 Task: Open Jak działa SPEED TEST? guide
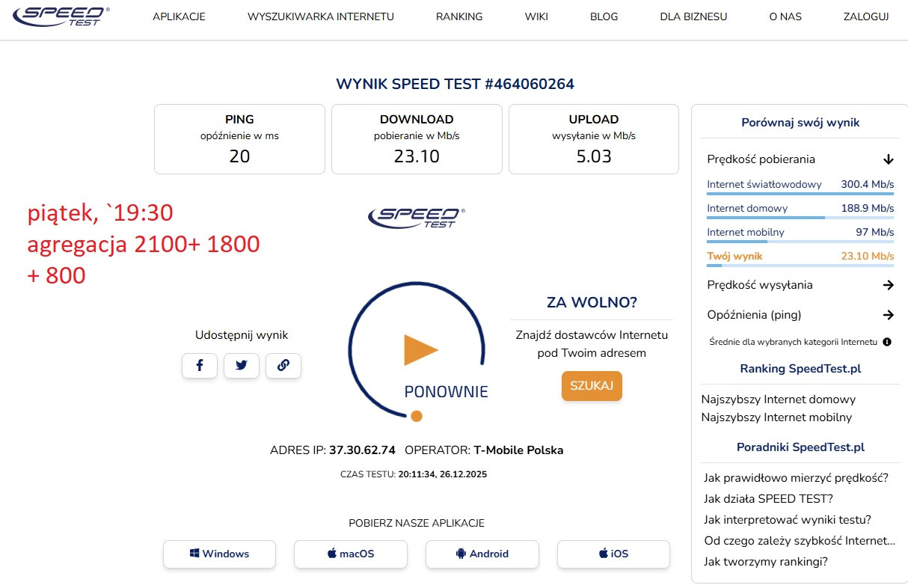coord(768,498)
